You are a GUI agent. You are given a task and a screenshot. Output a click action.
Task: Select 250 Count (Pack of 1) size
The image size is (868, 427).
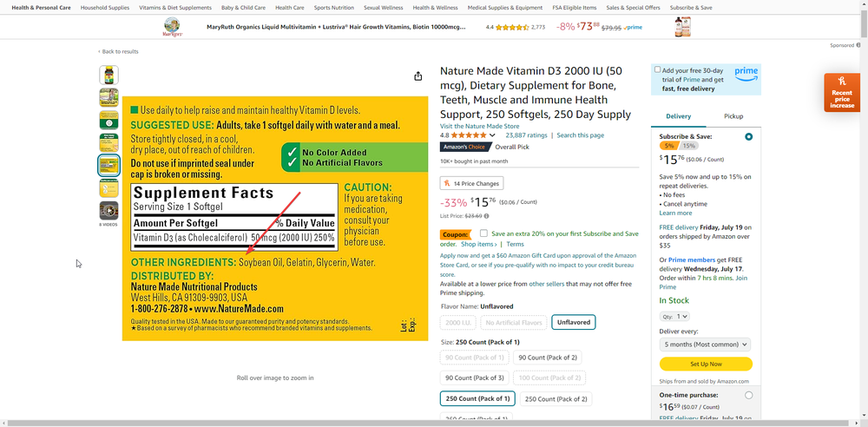477,398
